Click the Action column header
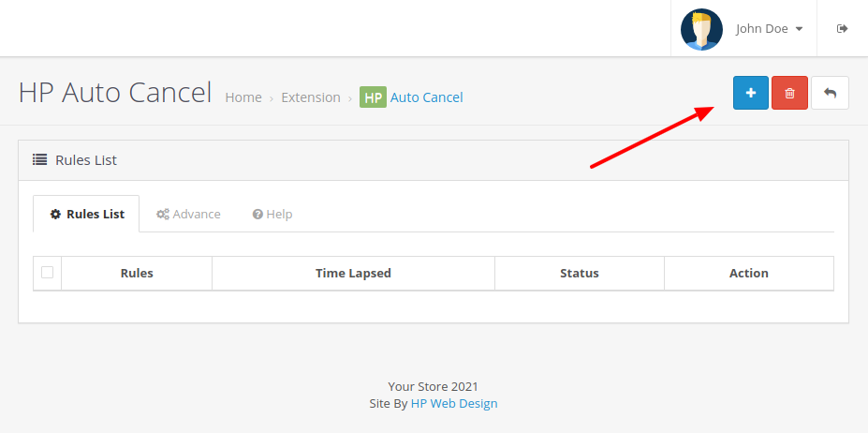Image resolution: width=868 pixels, height=433 pixels. pyautogui.click(x=748, y=274)
